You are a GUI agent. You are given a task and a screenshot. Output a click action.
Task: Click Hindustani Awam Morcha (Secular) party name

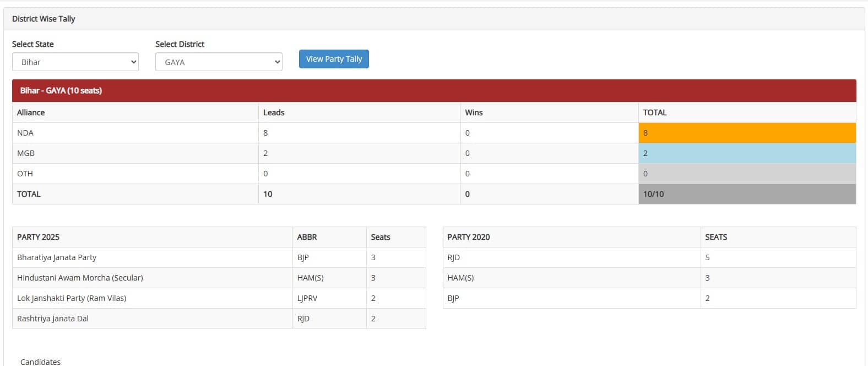80,278
